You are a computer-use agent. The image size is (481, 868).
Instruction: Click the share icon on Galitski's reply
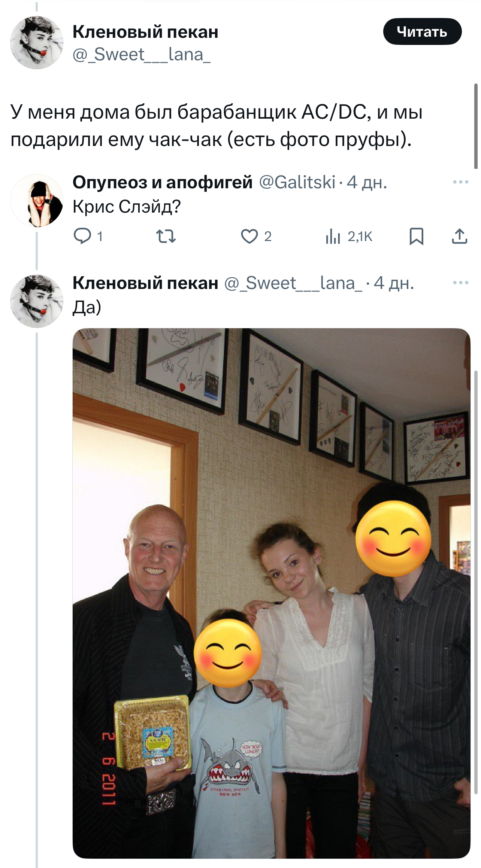coord(460,236)
